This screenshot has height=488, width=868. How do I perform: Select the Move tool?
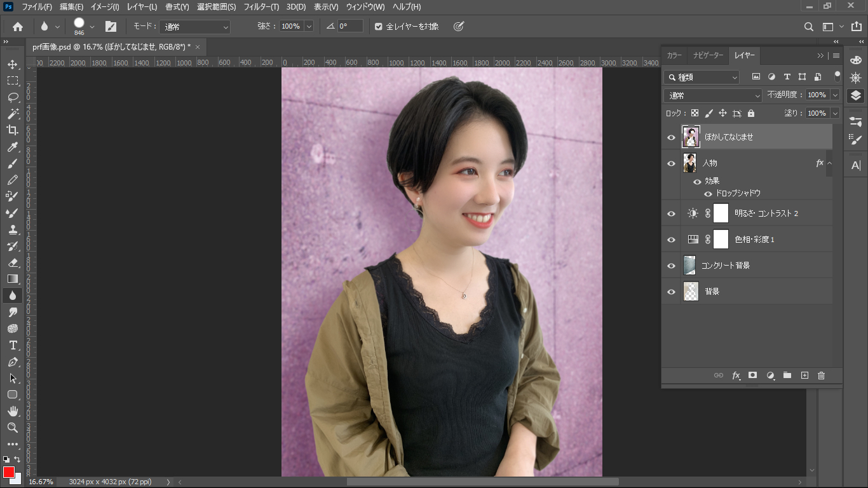(x=13, y=64)
